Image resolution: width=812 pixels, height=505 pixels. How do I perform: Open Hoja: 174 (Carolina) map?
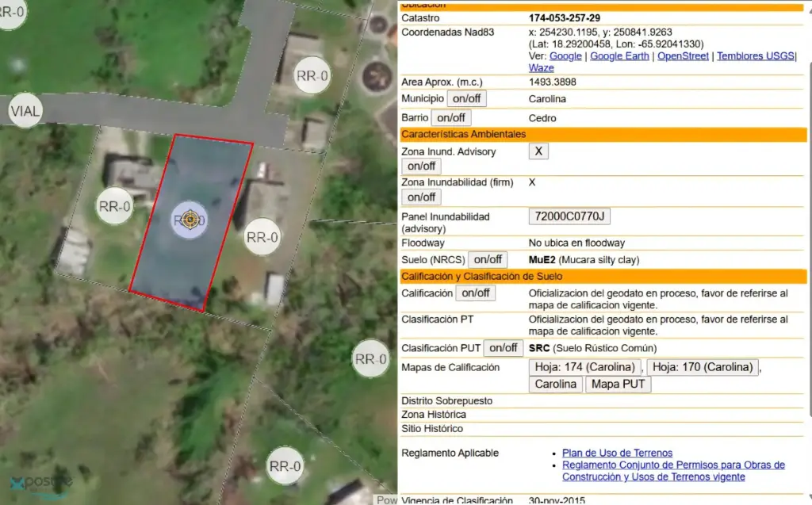tap(585, 368)
